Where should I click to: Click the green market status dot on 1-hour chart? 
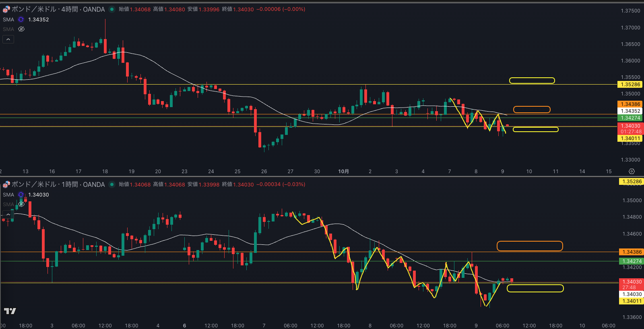tap(112, 184)
